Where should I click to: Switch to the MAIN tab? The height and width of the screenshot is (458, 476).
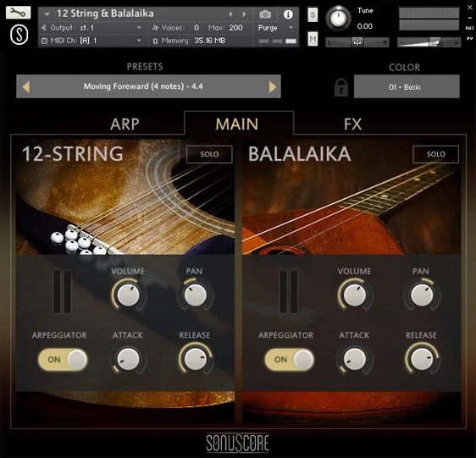pos(237,124)
